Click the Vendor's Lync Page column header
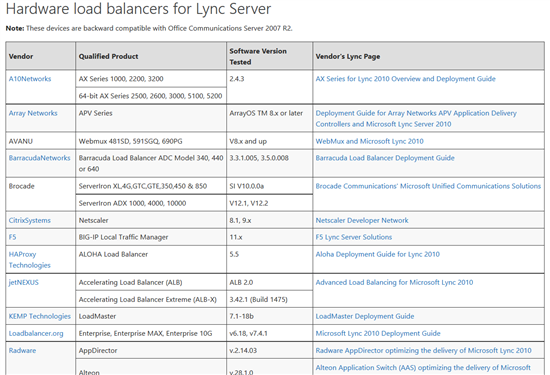 [428, 56]
